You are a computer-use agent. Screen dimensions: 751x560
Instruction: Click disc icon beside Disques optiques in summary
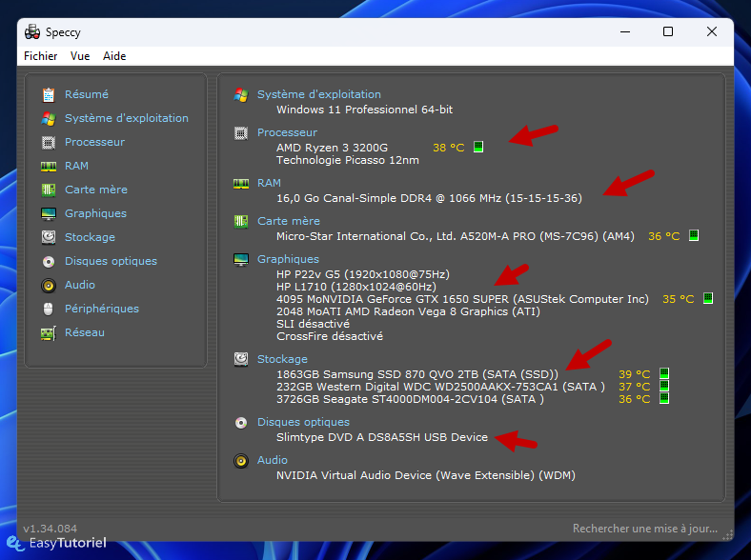coord(241,423)
